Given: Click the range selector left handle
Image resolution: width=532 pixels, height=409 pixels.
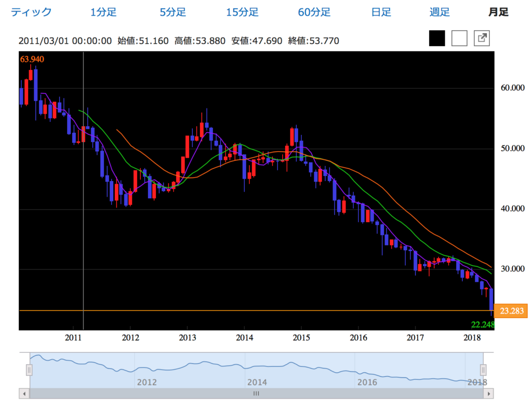Looking at the screenshot, I should 29,370.
